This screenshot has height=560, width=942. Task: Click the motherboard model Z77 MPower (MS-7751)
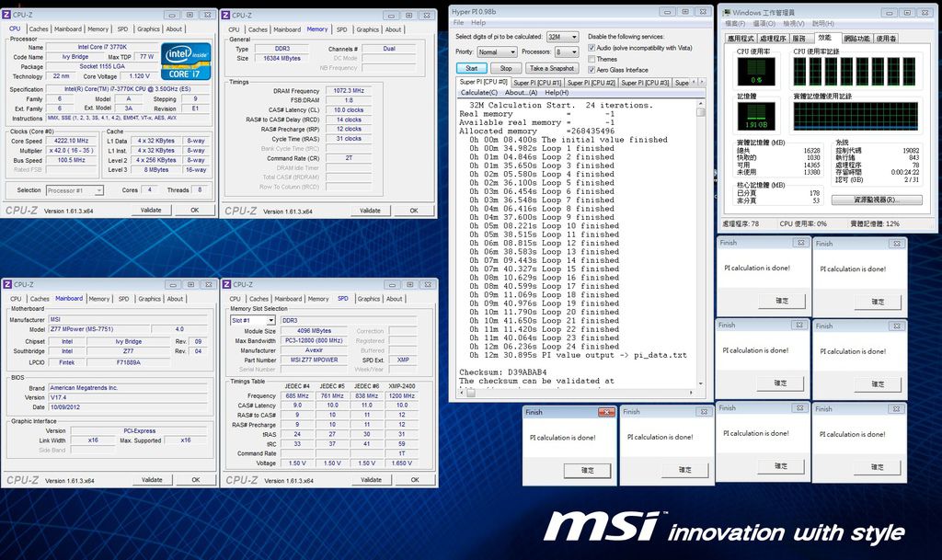click(98, 329)
